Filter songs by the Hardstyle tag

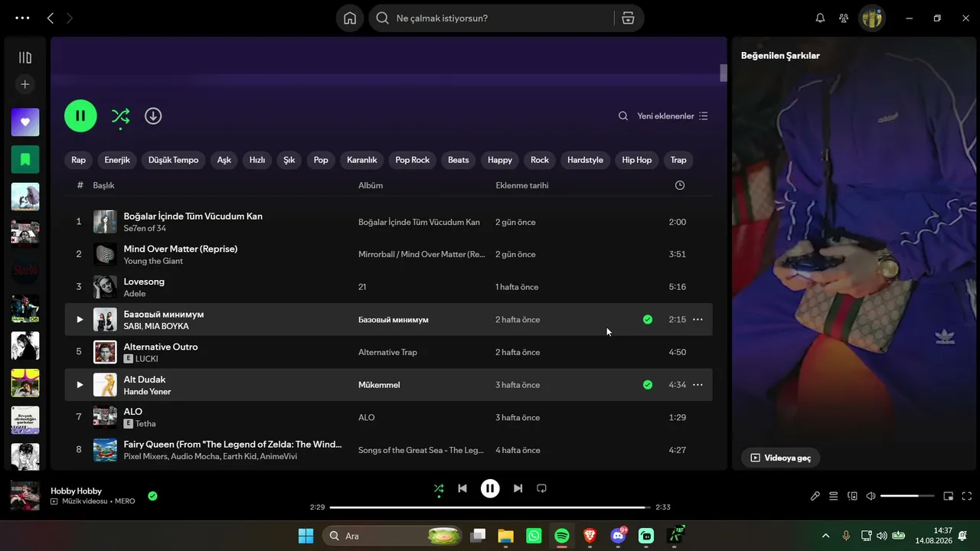point(585,160)
